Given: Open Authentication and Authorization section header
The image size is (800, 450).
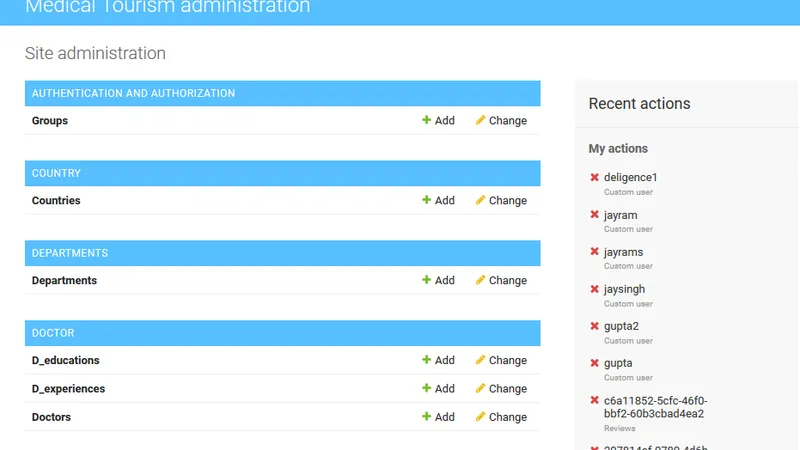Looking at the screenshot, I should 133,93.
